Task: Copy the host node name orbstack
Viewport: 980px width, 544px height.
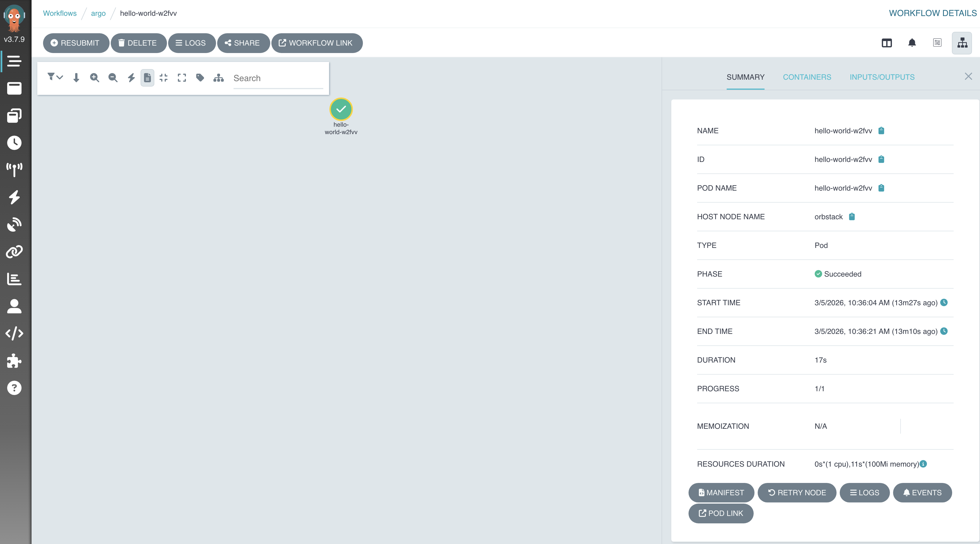Action: pos(852,217)
